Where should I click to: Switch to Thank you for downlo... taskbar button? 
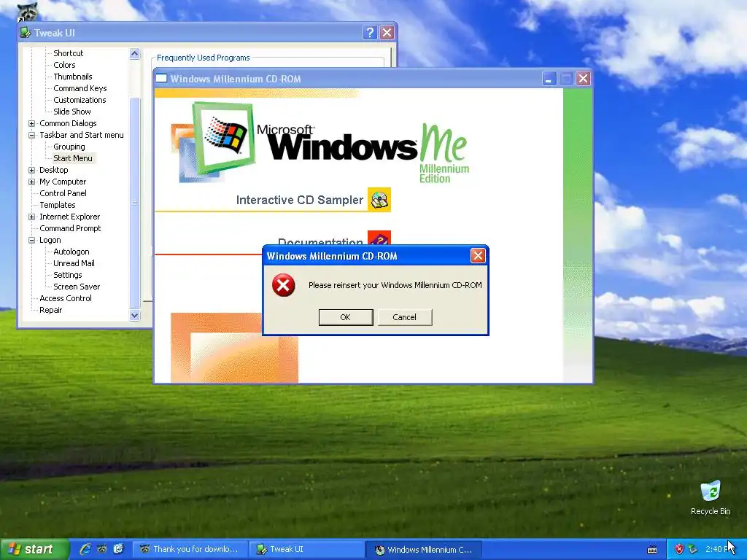(x=190, y=550)
